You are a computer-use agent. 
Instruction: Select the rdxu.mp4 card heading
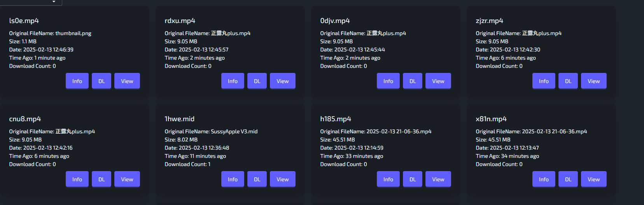pyautogui.click(x=180, y=21)
